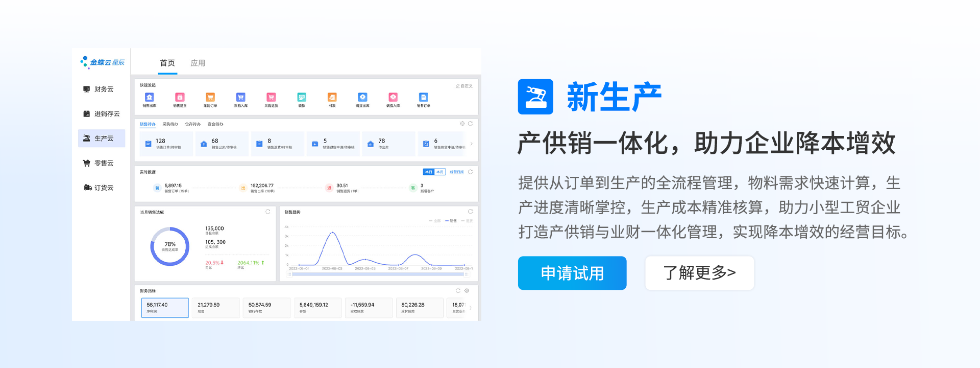Open the 采购订单 shortcut icon
Viewport: 980px width, 368px height.
point(210,98)
